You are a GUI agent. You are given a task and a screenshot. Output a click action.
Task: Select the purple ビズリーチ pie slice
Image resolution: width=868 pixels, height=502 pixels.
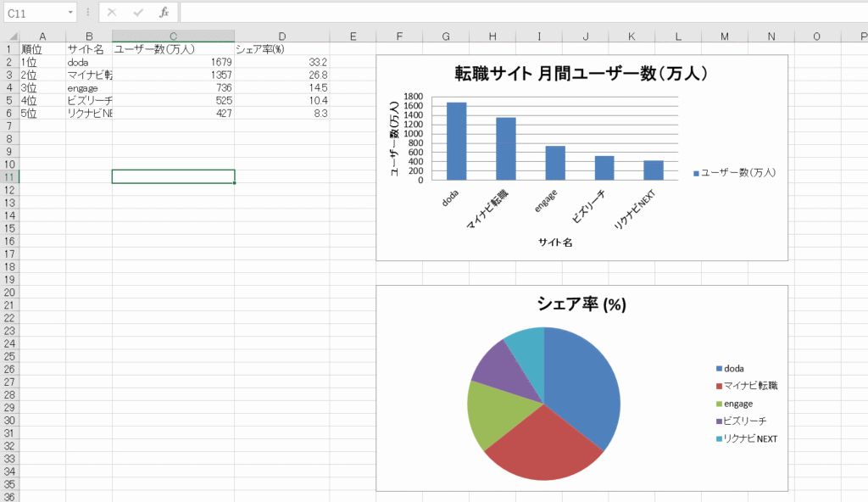(504, 371)
